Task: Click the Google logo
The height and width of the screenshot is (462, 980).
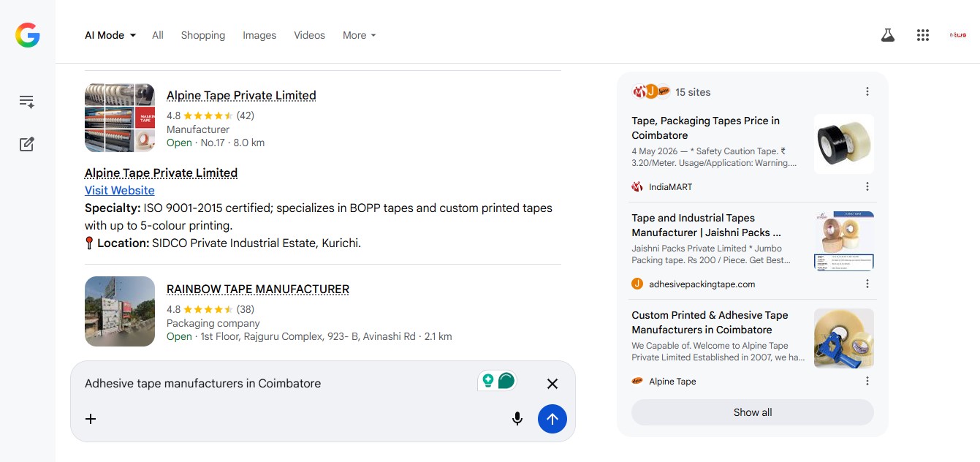Action: [x=28, y=35]
